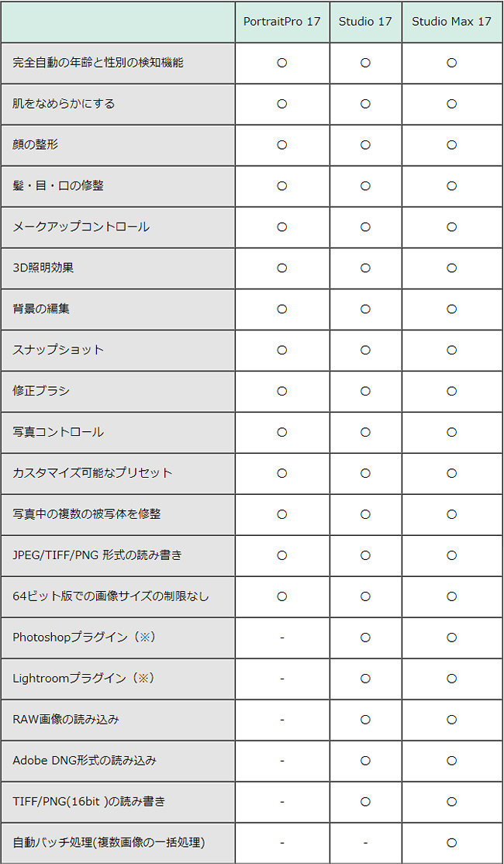The height and width of the screenshot is (864, 504).
Task: Click the Studio 17 circle for メークアップコントロール
Action: pyautogui.click(x=365, y=226)
